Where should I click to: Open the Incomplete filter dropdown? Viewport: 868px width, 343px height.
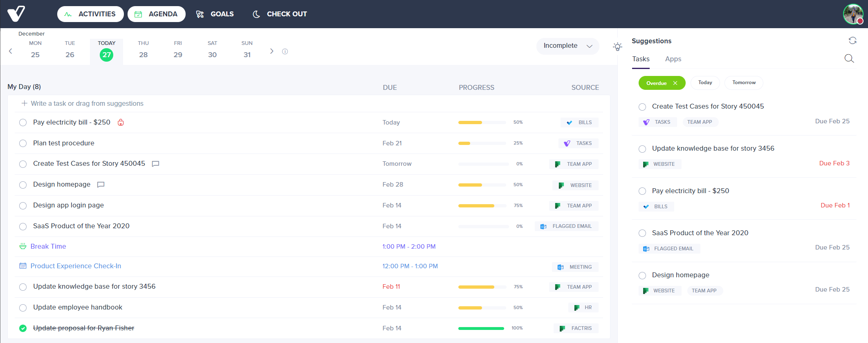point(567,46)
